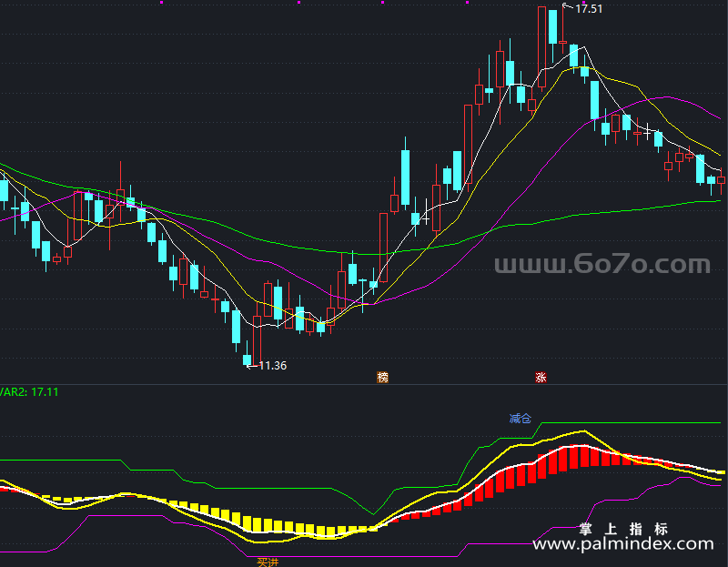
Task: Select the 17.51 high price label
Action: (x=589, y=9)
